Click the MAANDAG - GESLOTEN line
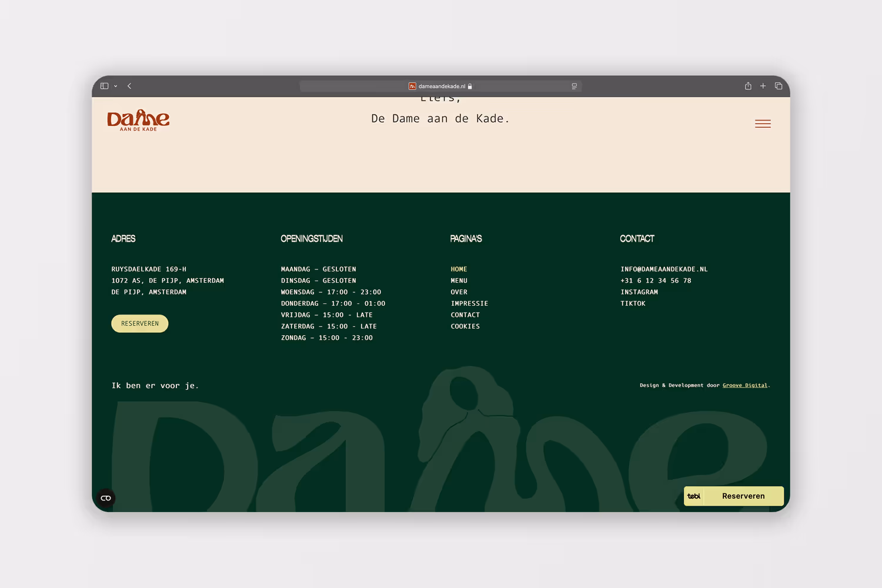882x588 pixels. pyautogui.click(x=318, y=269)
